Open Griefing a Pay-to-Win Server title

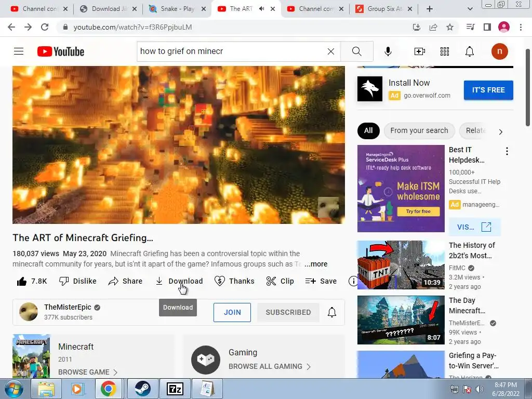[x=474, y=361]
